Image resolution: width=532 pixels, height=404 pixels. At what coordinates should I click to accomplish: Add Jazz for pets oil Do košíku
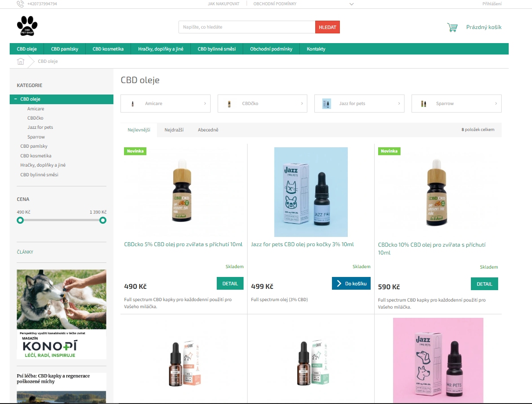tap(351, 284)
